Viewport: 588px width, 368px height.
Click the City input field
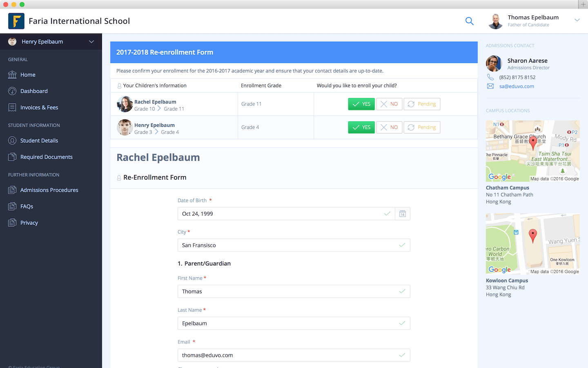(x=294, y=245)
